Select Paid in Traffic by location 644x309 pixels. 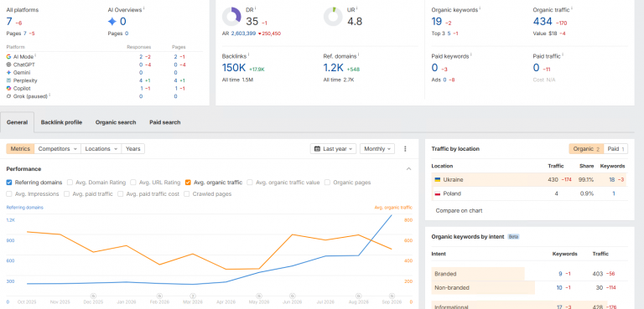(x=615, y=149)
